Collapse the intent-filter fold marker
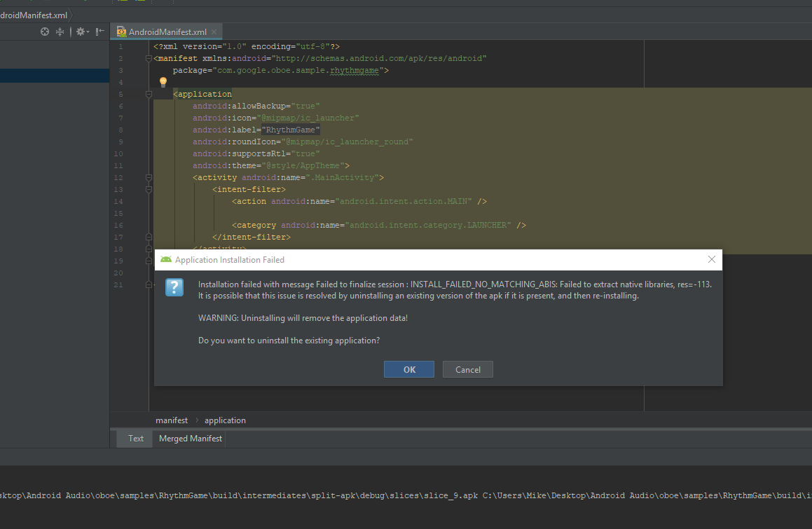 coord(148,189)
